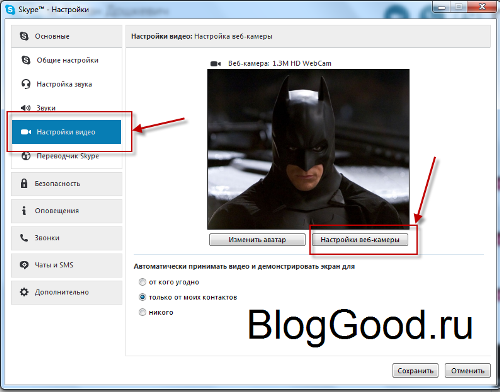The width and height of the screenshot is (500, 392).
Task: Click the Skype logo icon beside Основные
Action: pyautogui.click(x=24, y=36)
